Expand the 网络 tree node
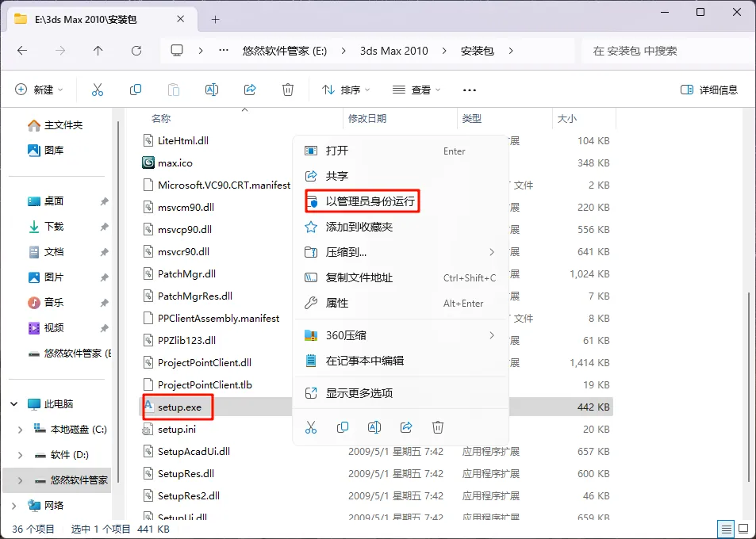 (x=14, y=505)
